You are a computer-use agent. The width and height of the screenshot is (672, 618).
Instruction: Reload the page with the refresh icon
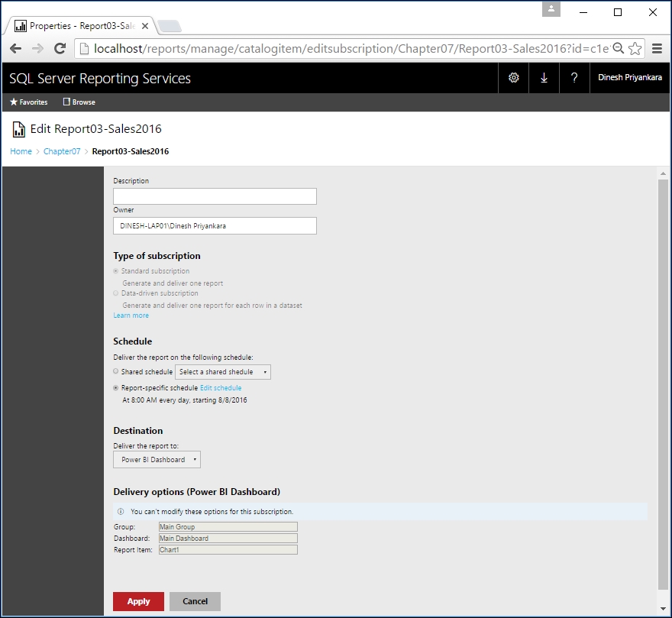(60, 47)
